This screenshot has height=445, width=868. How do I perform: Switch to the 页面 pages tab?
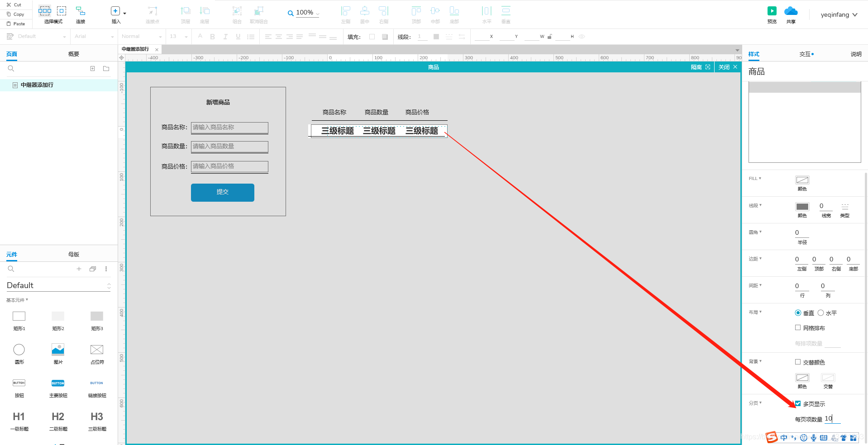pyautogui.click(x=12, y=54)
